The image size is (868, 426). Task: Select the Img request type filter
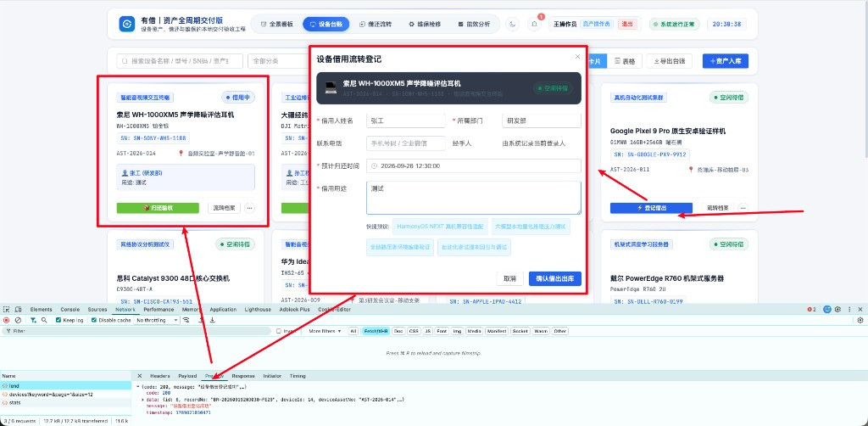tap(457, 331)
